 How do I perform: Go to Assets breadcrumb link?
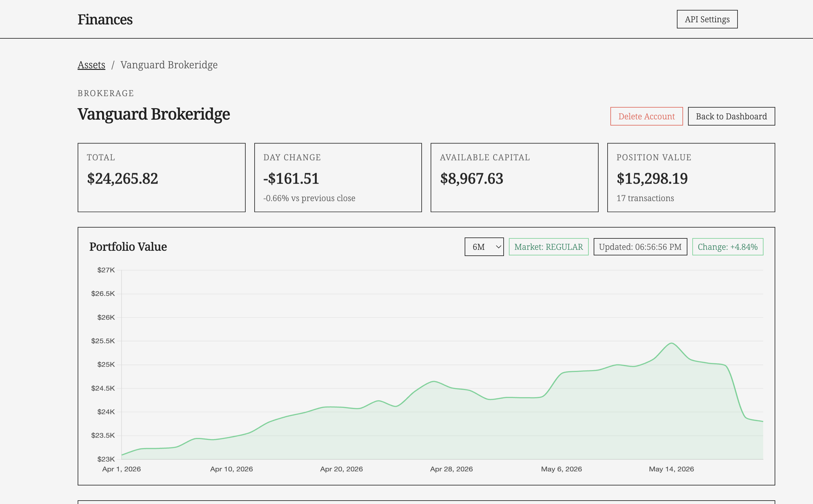[x=91, y=65]
